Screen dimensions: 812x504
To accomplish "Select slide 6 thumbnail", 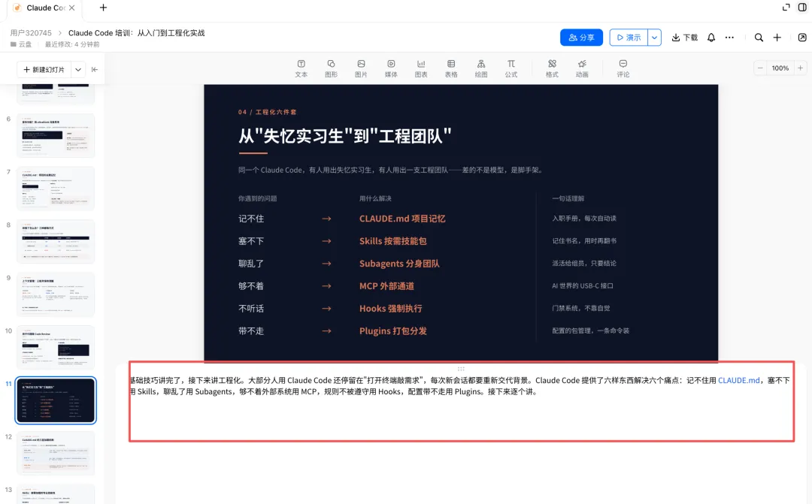I will tap(56, 135).
